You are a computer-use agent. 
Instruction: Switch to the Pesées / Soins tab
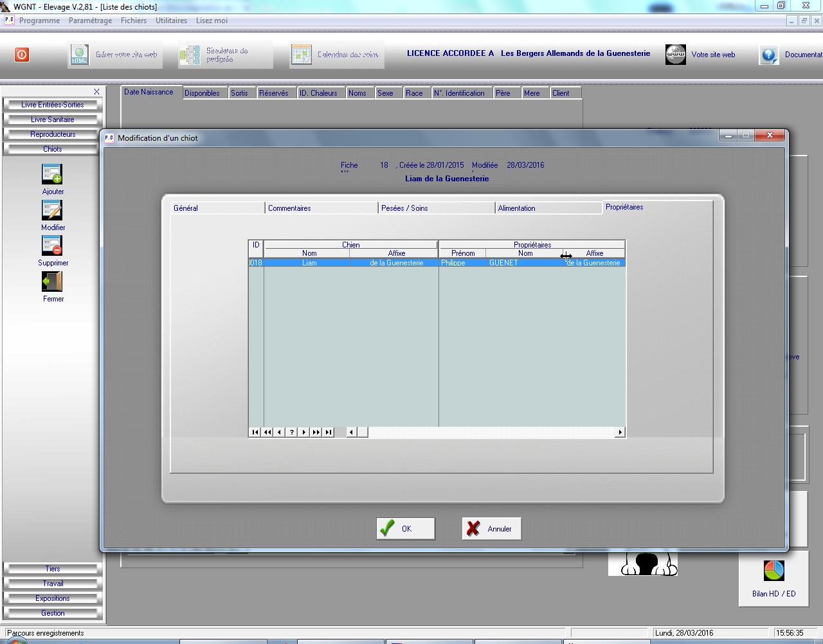click(404, 208)
